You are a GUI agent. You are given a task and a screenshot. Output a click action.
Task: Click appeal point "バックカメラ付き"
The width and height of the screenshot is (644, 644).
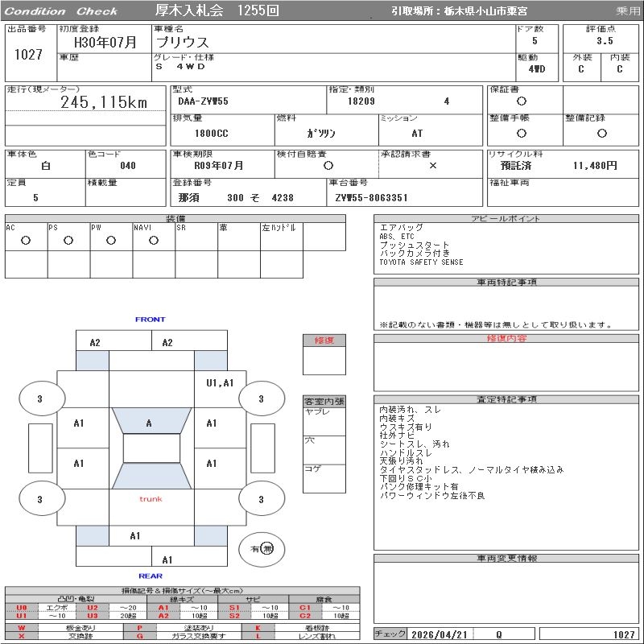click(x=415, y=254)
